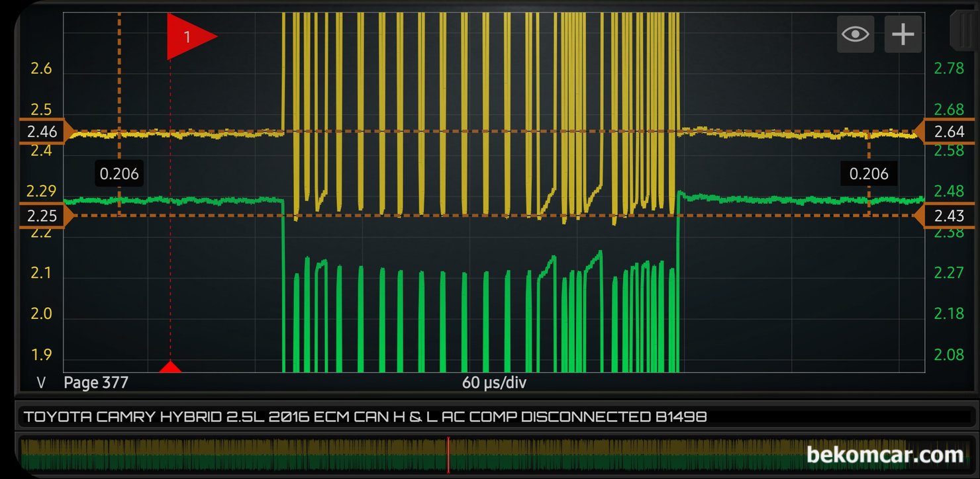This screenshot has width=980, height=479.
Task: Toggle the eye visibility button
Action: [x=856, y=34]
